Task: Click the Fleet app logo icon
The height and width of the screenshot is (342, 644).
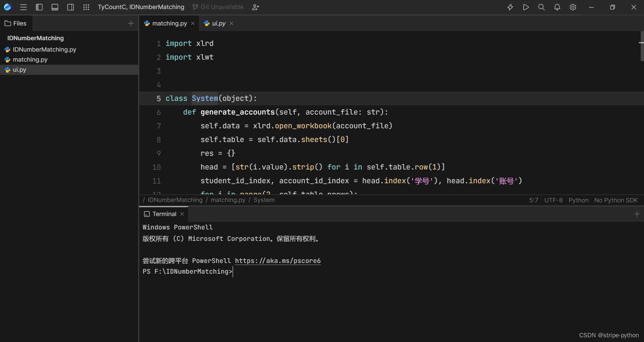Action: [x=7, y=7]
